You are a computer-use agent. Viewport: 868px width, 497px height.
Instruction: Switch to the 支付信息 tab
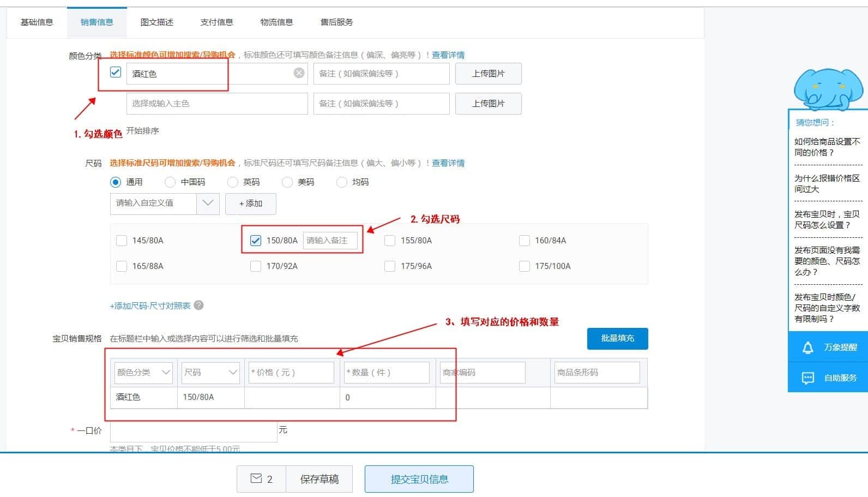pyautogui.click(x=217, y=22)
